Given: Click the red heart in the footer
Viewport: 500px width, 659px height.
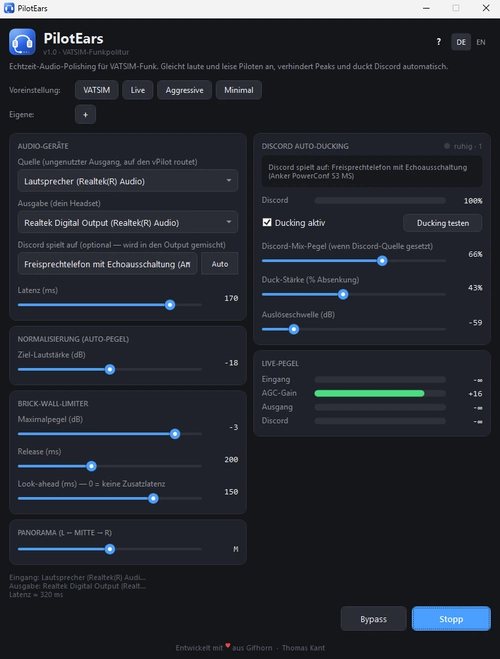Looking at the screenshot, I should (228, 646).
